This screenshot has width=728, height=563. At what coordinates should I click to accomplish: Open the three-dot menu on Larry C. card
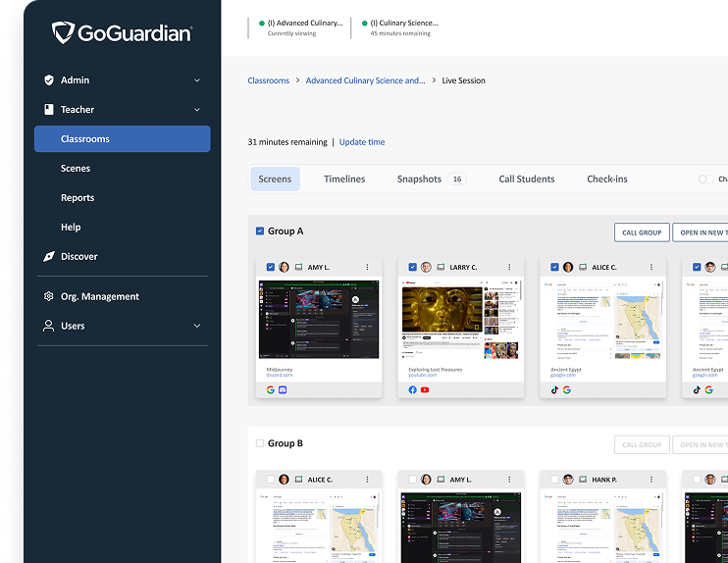509,267
